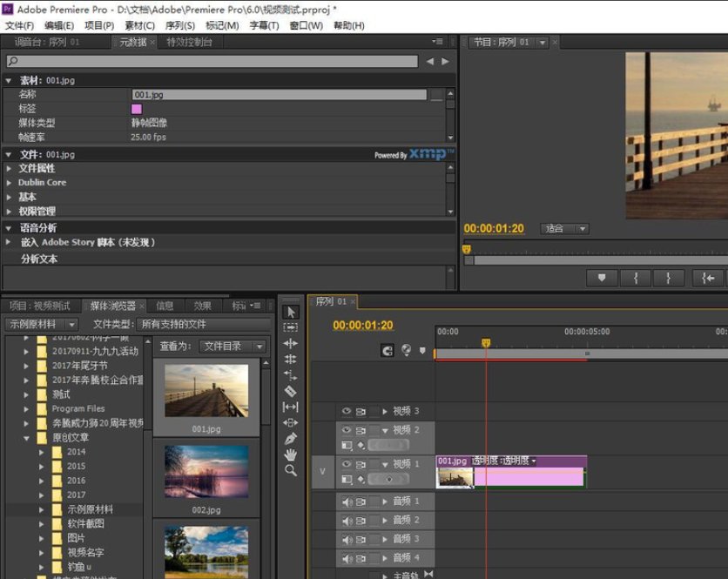Screen dimensions: 728x579
Task: Toggle the eye icon on 视频 2 track
Action: pyautogui.click(x=346, y=430)
